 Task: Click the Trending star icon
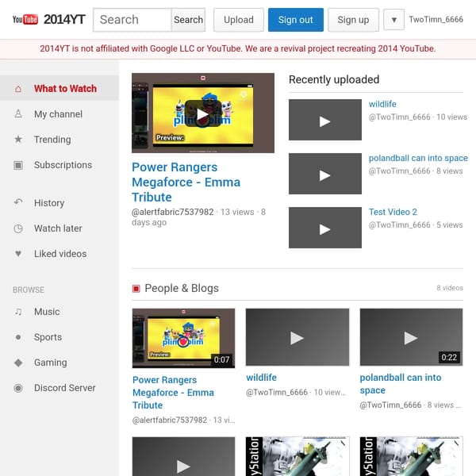coord(18,140)
